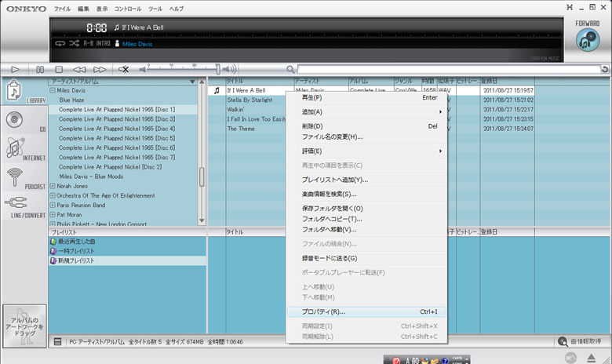
Task: Open the CD section
Action: pos(25,121)
